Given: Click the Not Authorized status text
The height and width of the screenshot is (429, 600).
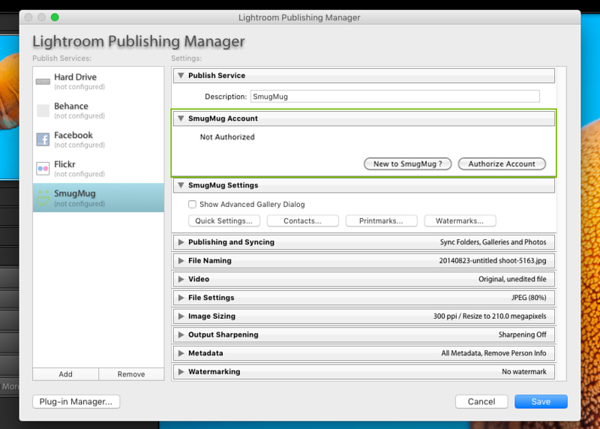Looking at the screenshot, I should click(227, 137).
